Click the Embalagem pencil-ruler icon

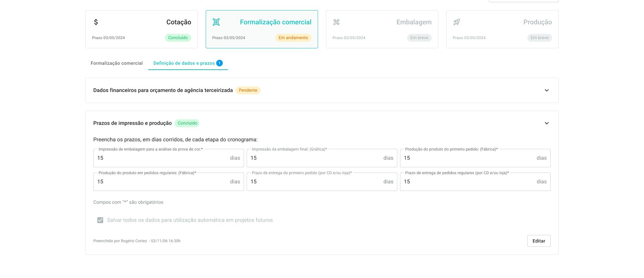(336, 22)
